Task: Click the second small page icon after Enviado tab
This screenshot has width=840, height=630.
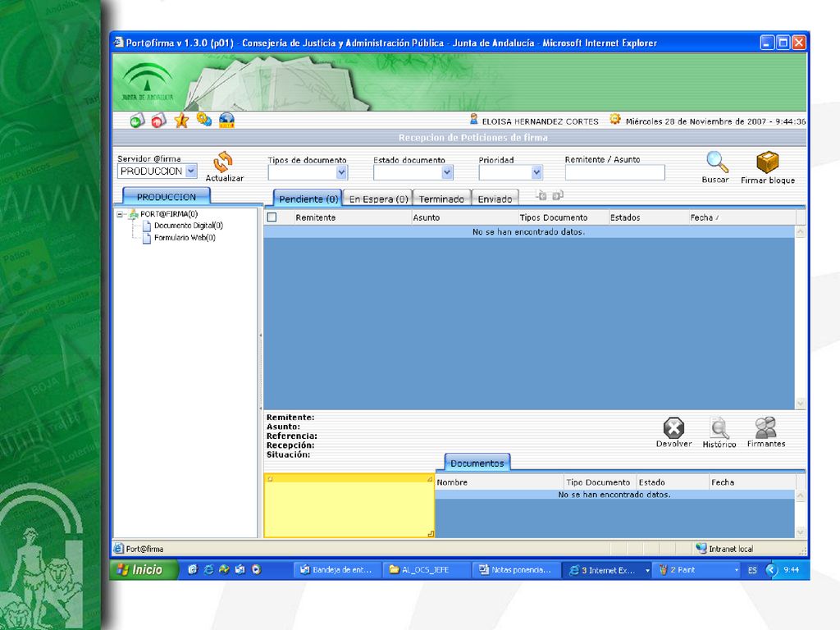Action: [558, 195]
